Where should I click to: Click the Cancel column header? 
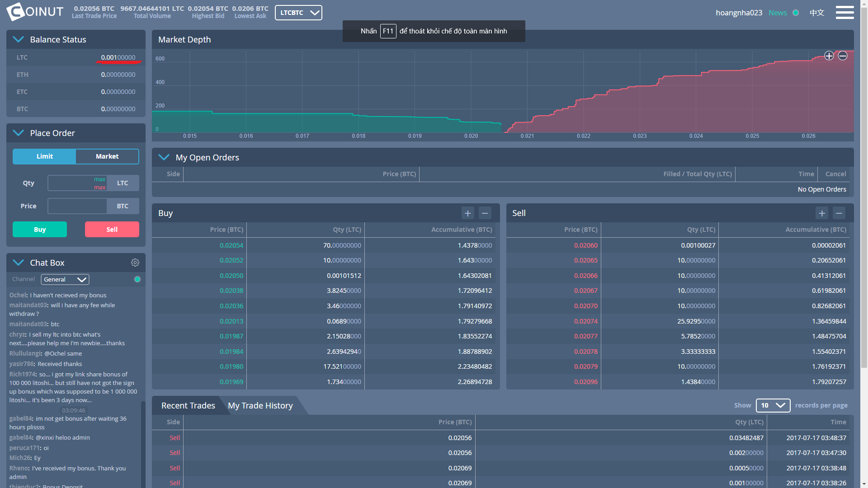[835, 174]
